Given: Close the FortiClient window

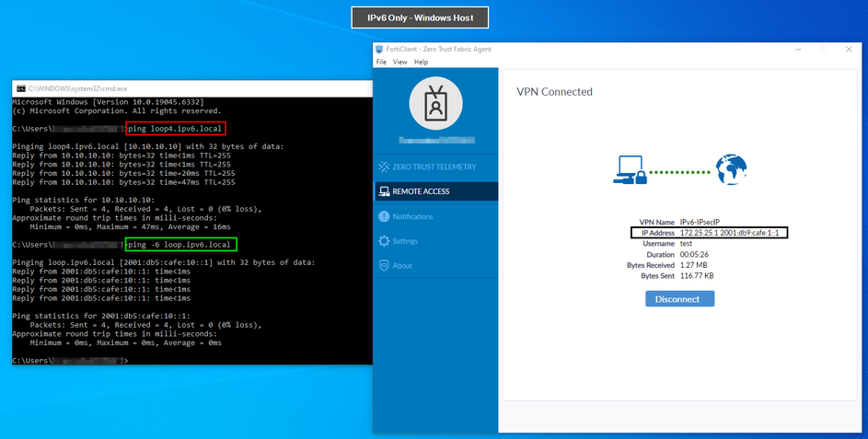Looking at the screenshot, I should tap(849, 50).
